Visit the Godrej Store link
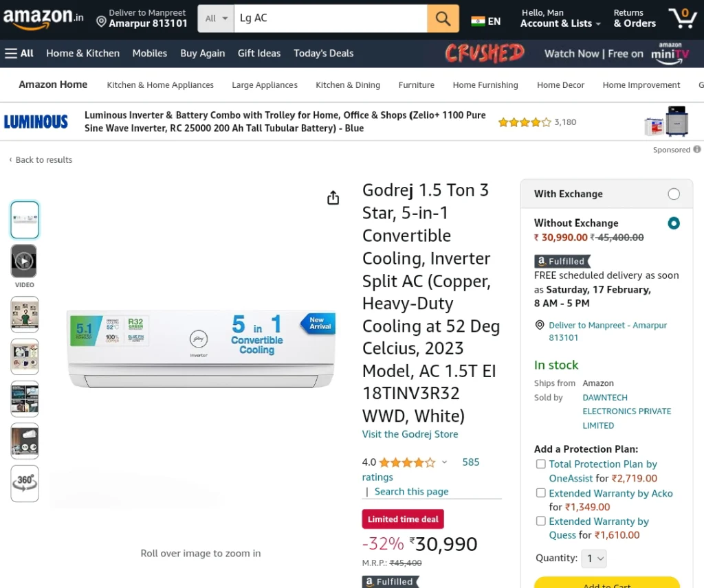This screenshot has width=704, height=588. point(410,434)
